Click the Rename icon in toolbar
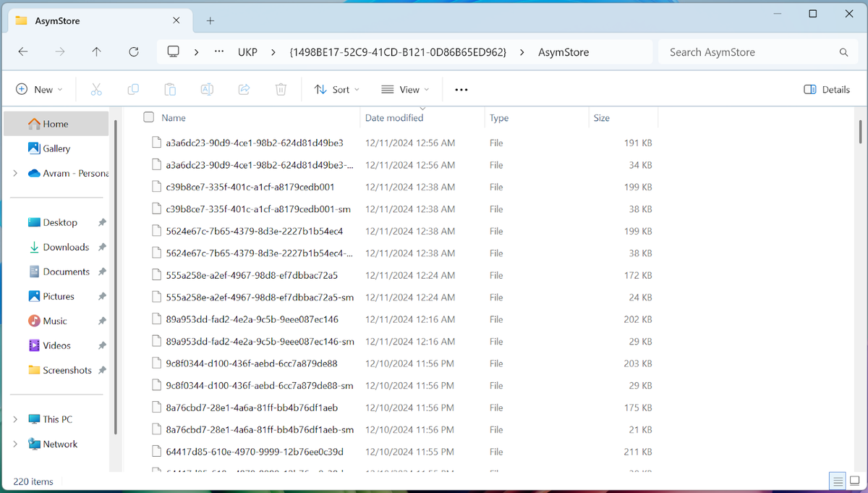868x493 pixels. pos(207,90)
